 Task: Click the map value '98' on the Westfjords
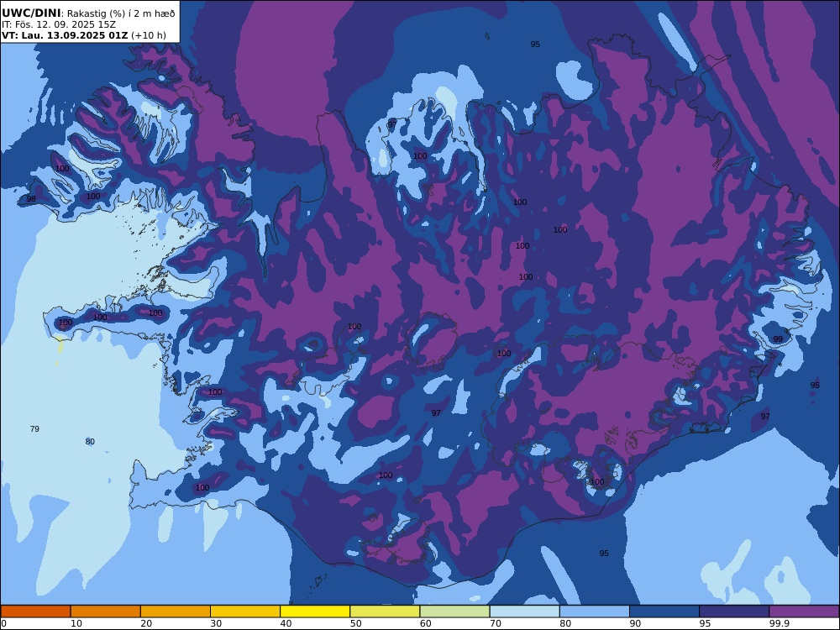(31, 199)
